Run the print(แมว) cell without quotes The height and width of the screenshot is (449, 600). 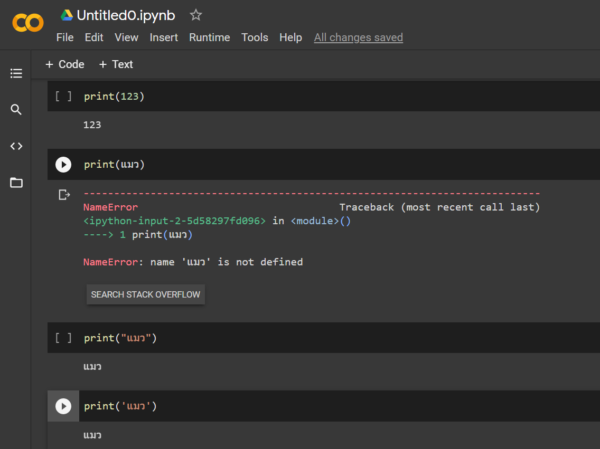[x=63, y=165]
